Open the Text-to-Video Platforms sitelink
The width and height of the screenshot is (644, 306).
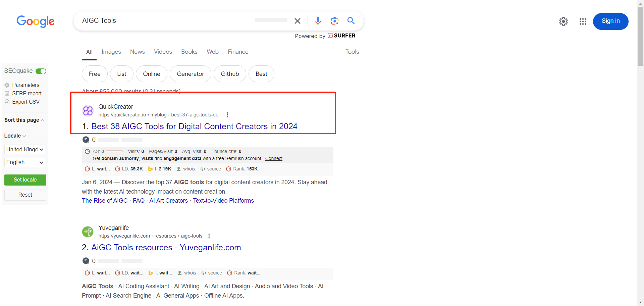click(223, 201)
